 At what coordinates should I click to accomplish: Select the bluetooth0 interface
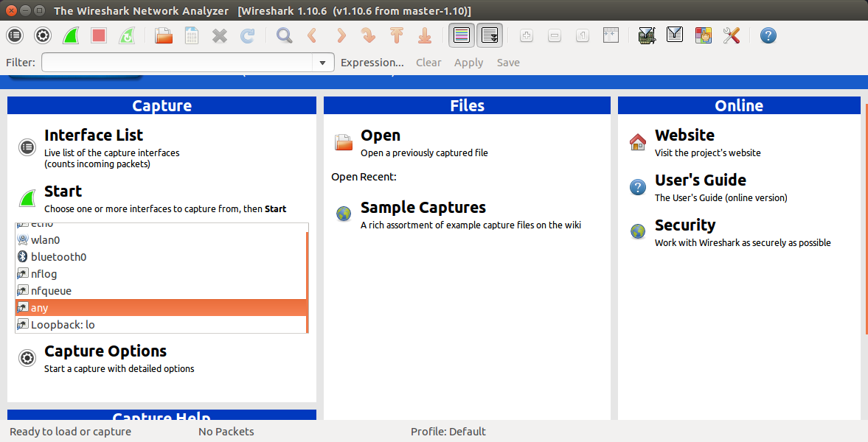point(161,256)
